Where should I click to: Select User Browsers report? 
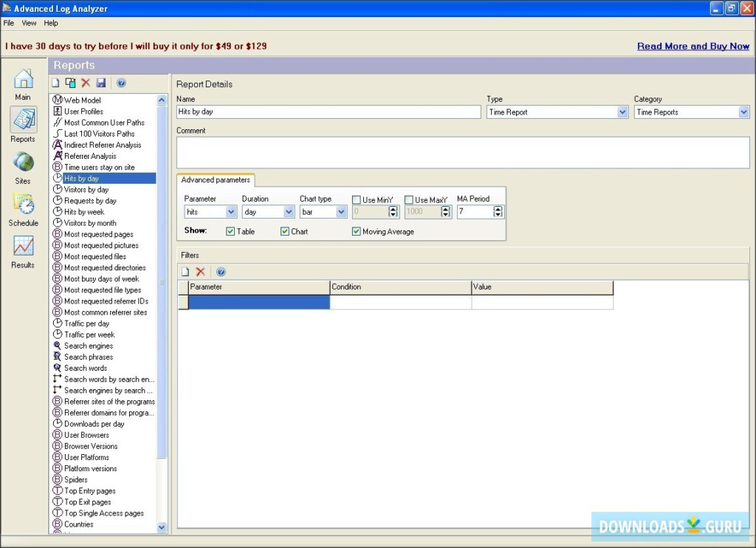[x=86, y=435]
